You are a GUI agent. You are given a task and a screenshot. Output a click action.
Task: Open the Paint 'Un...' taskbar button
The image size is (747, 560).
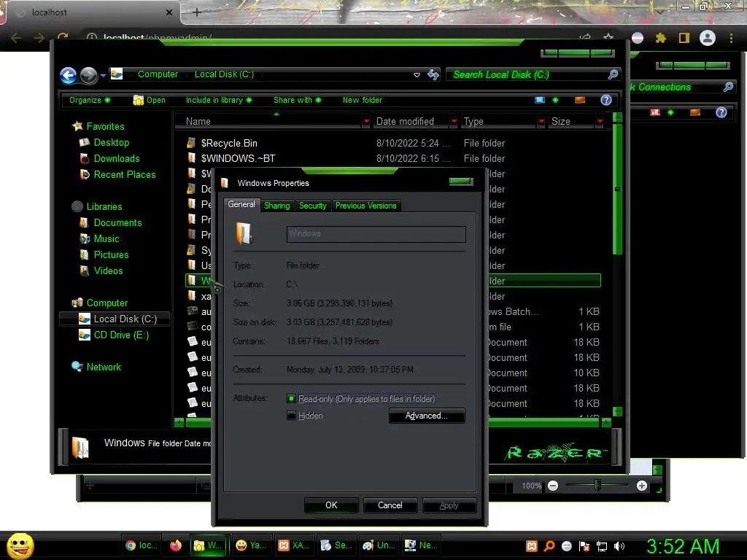pyautogui.click(x=379, y=545)
